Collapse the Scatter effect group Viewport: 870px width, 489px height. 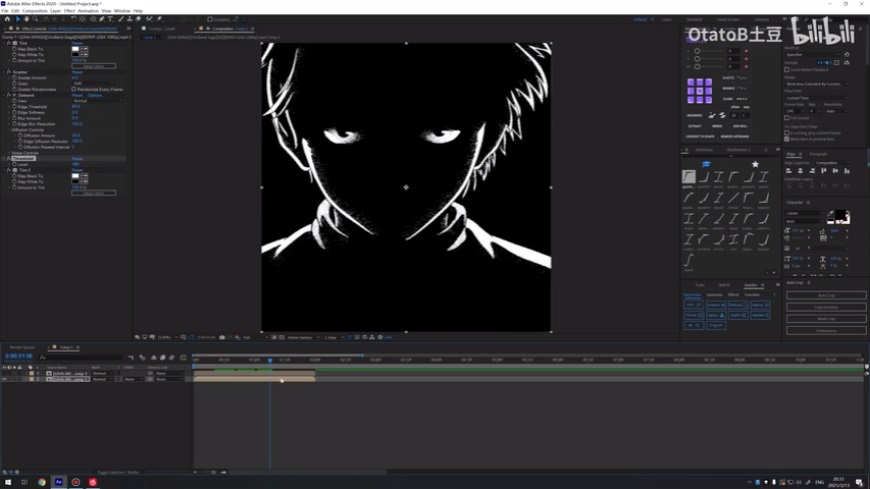pos(4,72)
